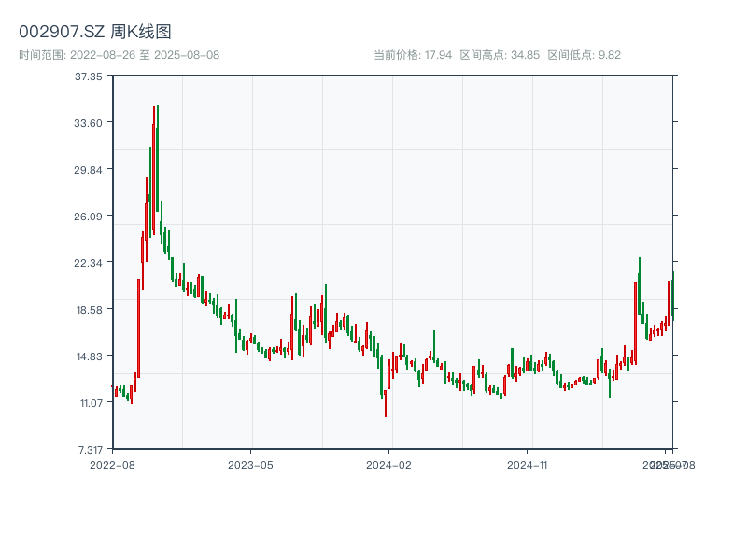
Task: Click the period high label 区间高点: 34.85
Action: [500, 55]
